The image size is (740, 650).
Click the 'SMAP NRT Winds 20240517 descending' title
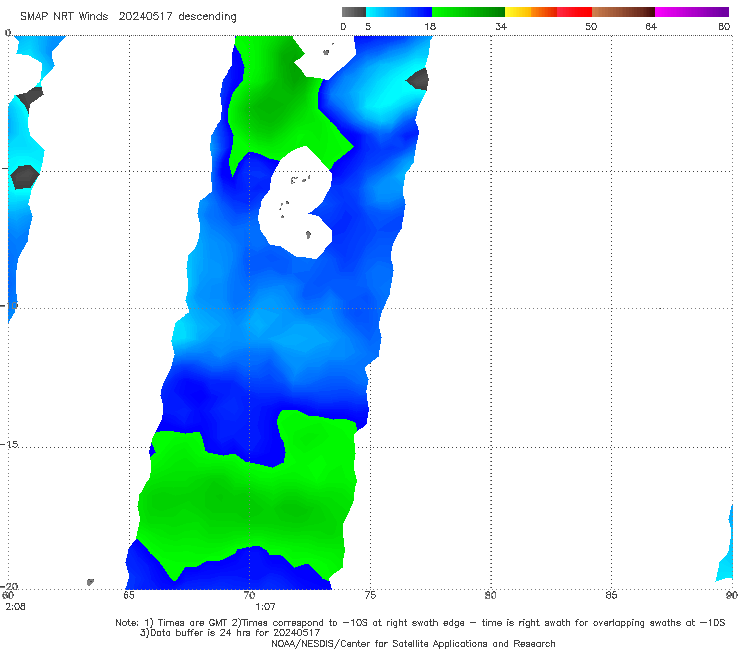pos(128,17)
